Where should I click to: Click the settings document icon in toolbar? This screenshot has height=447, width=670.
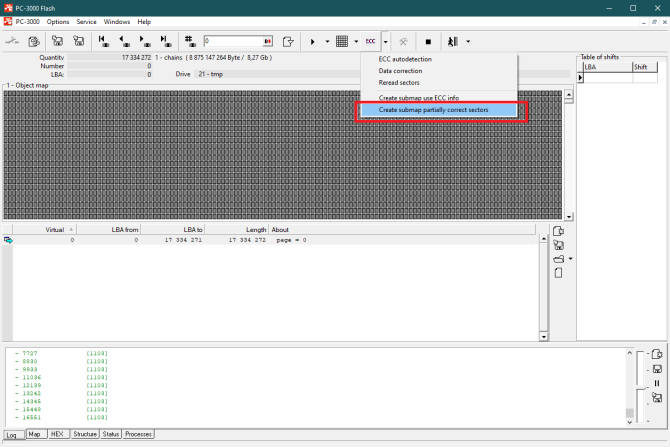pyautogui.click(x=34, y=41)
